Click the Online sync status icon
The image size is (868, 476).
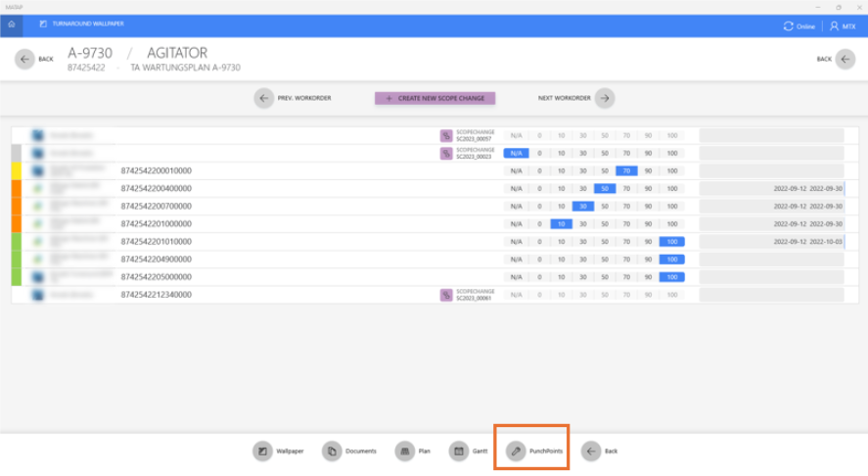pyautogui.click(x=789, y=26)
